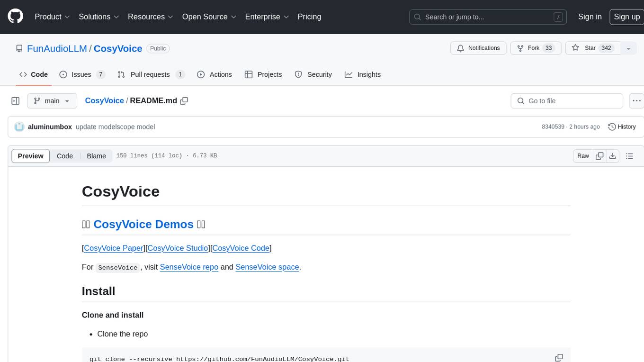Switch to the Code tab
The width and height of the screenshot is (644, 362).
click(x=34, y=74)
